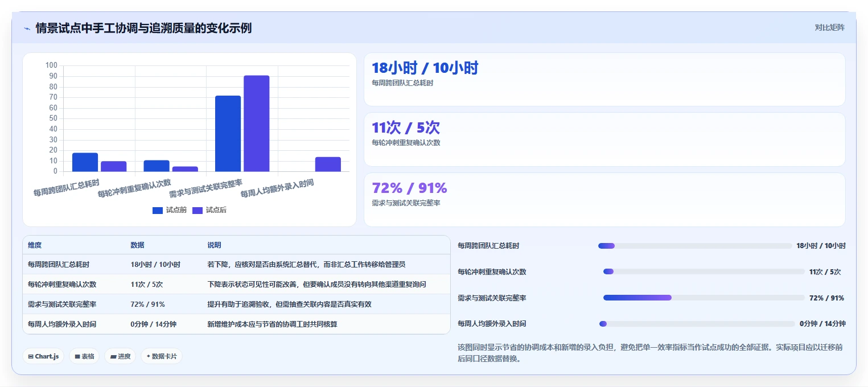Screen dimensions: 868x387
Task: Click table data cell 11次 / 5次
Action: click(147, 285)
